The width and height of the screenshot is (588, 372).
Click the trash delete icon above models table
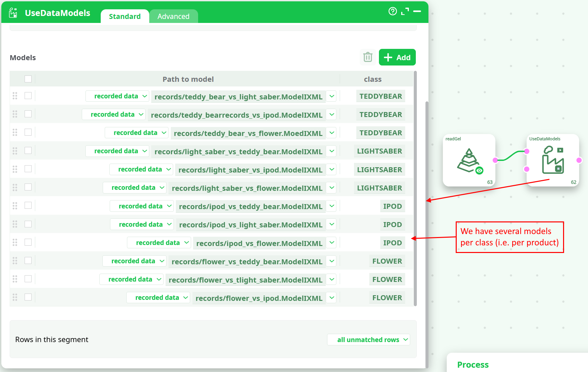coord(368,57)
